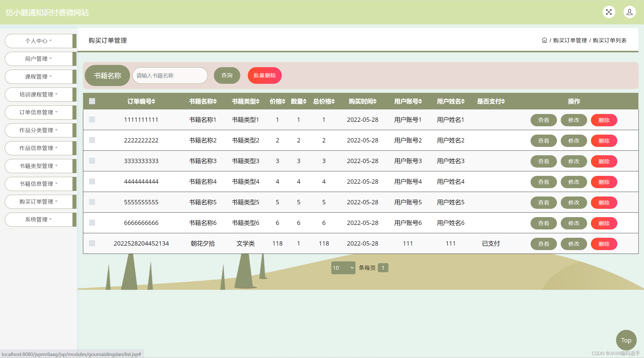Select checkbox for order 6666666666

point(92,223)
